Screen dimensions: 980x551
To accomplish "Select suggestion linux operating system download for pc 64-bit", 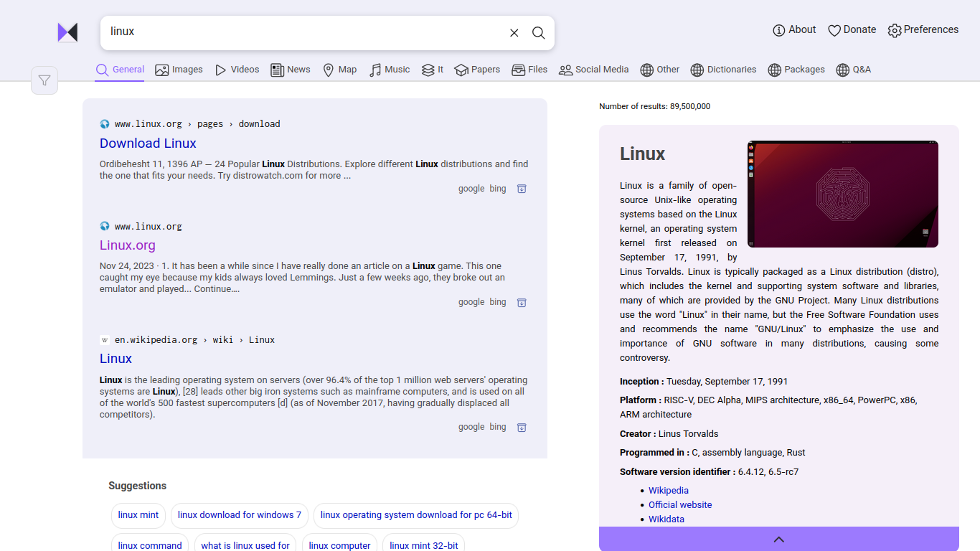I will 416,515.
